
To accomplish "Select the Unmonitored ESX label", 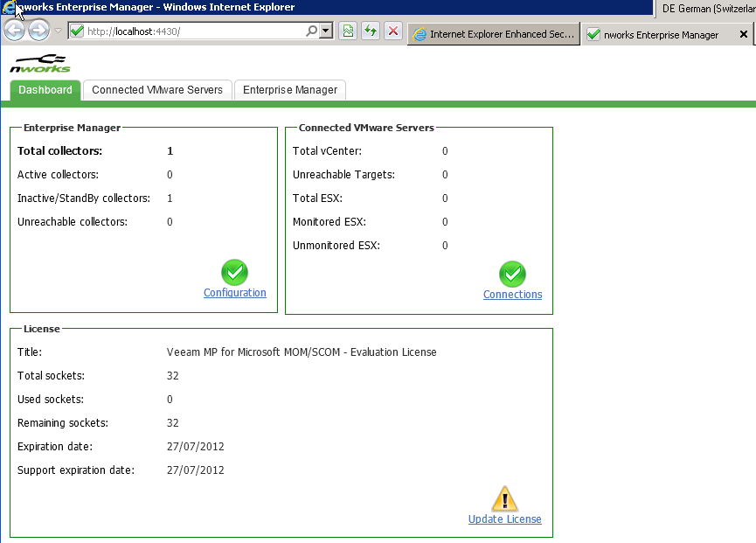I will click(336, 246).
